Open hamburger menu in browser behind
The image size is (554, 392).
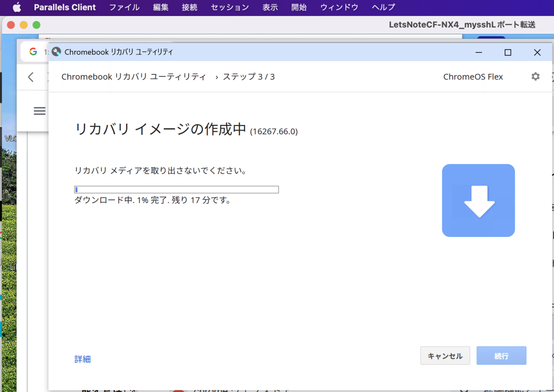(x=40, y=111)
